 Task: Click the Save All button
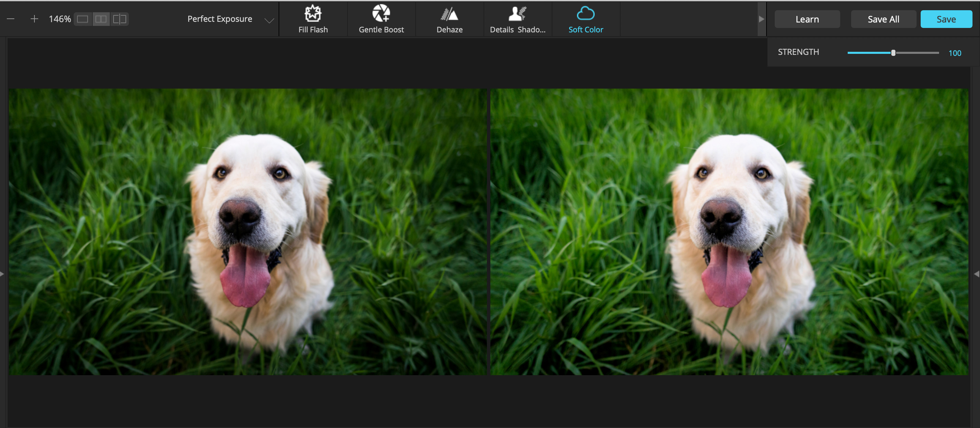[x=883, y=19]
